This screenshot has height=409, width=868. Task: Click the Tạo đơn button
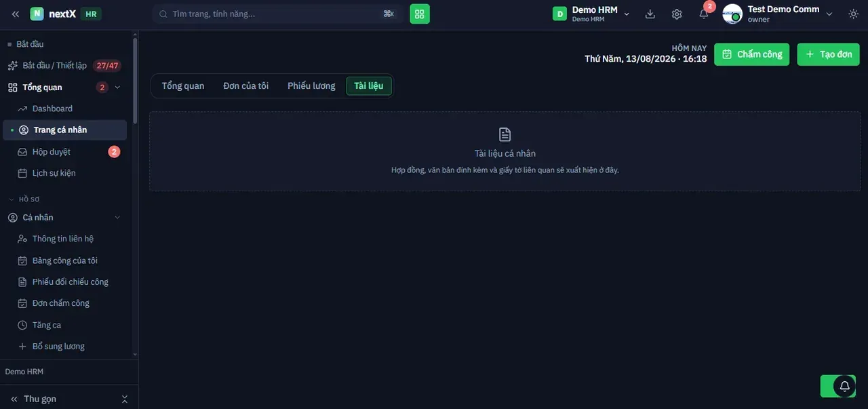[828, 54]
